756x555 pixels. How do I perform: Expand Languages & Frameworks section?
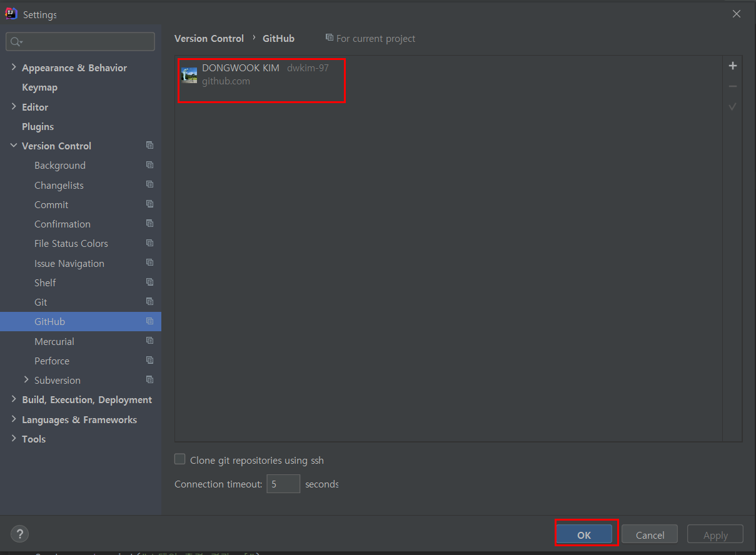point(14,419)
